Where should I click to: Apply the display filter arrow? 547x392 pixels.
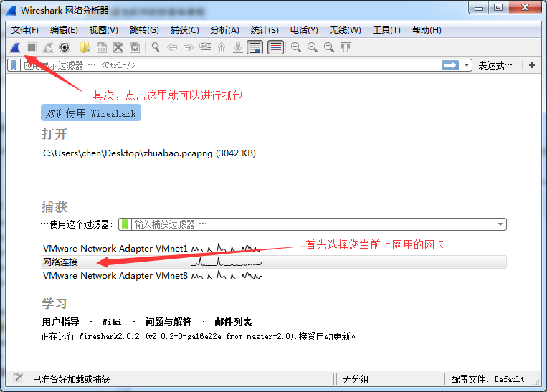450,65
